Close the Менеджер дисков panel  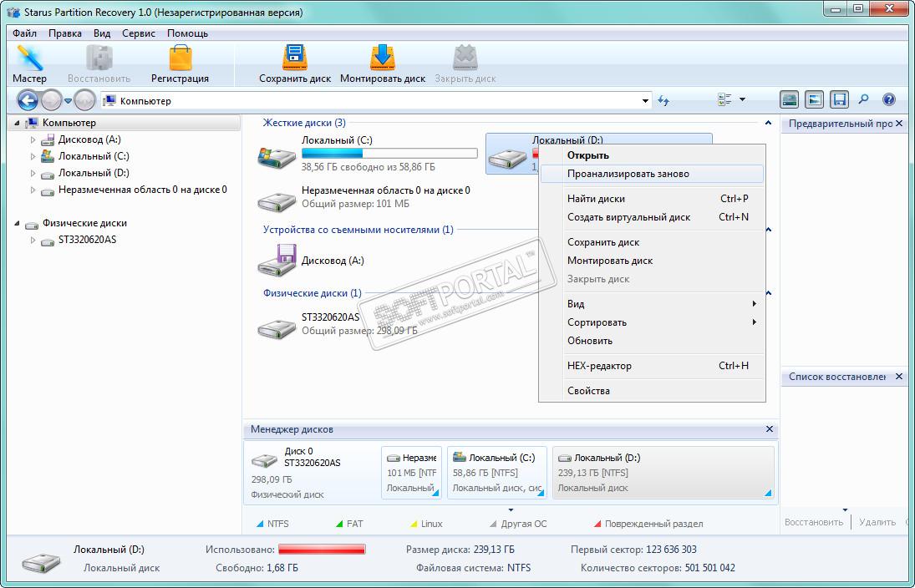coord(769,429)
